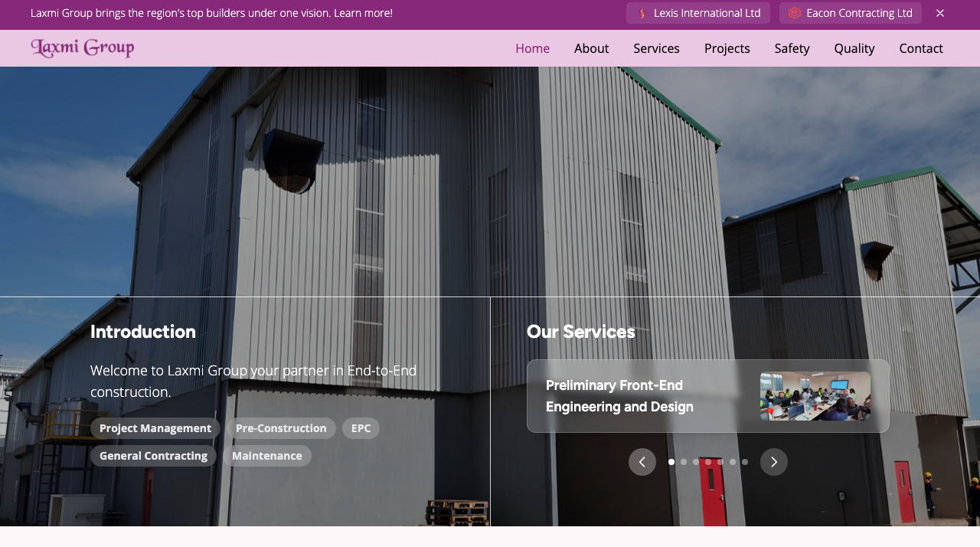Open Eacon Contracting Ltd link
Viewport: 980px width, 547px height.
point(851,13)
